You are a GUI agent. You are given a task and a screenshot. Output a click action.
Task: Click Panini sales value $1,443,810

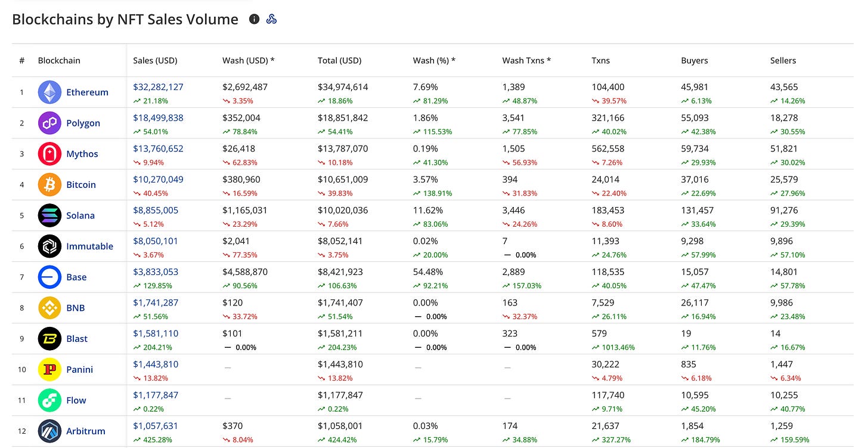coord(156,364)
